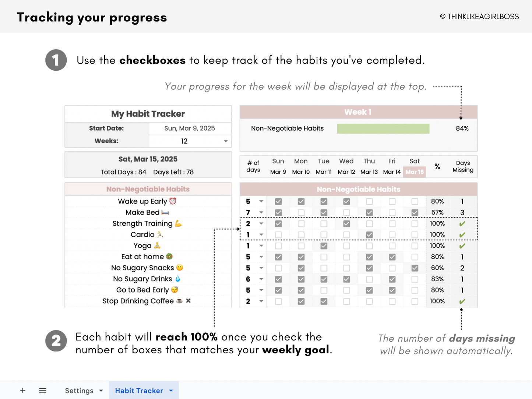The height and width of the screenshot is (399, 532).
Task: Click the bed icon beside Make Bed
Action: pyautogui.click(x=166, y=212)
